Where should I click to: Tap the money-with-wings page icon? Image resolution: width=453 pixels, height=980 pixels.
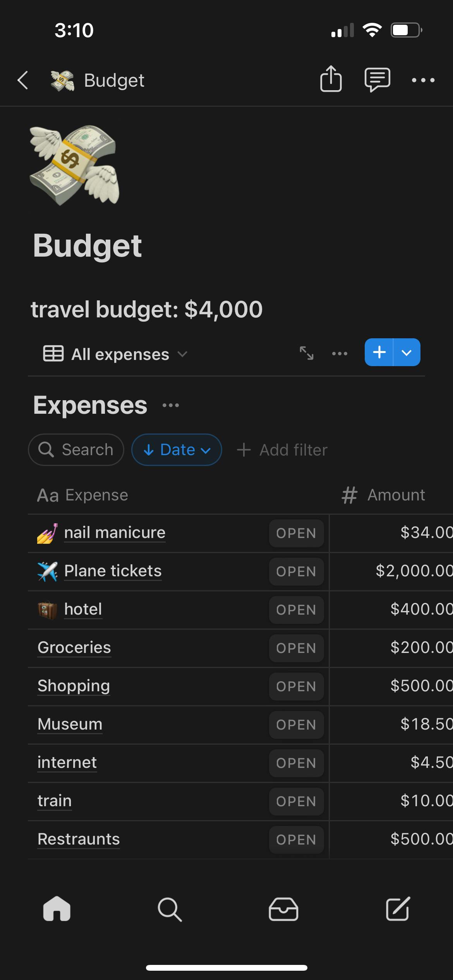point(74,165)
